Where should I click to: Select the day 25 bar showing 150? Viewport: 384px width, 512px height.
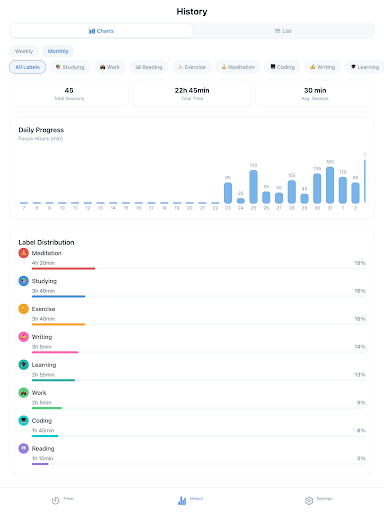pyautogui.click(x=253, y=187)
